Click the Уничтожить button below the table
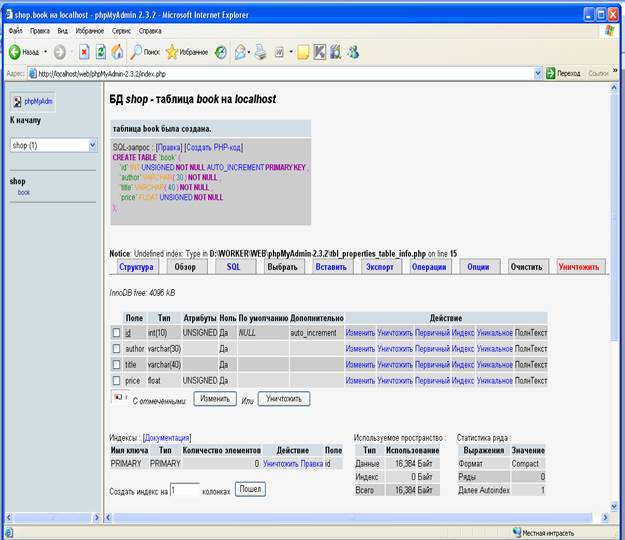This screenshot has height=540, width=625. pos(284,399)
